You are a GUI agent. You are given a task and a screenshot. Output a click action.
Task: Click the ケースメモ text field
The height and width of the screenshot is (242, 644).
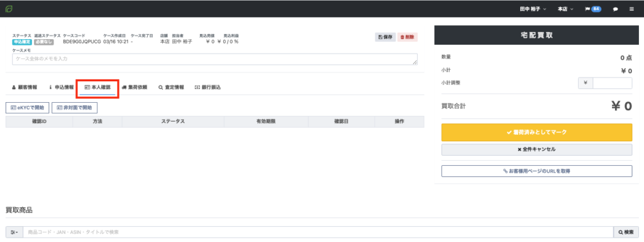coord(215,59)
